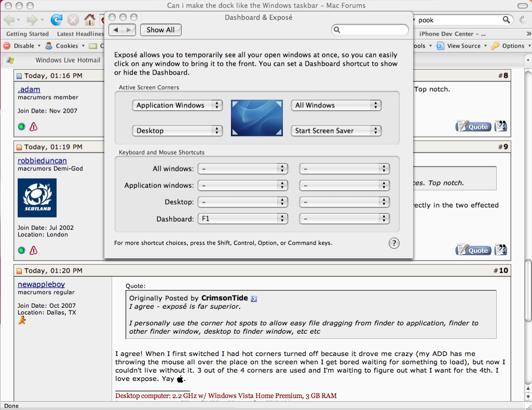
Task: Open the Start Screen Saver corner popup
Action: 336,131
